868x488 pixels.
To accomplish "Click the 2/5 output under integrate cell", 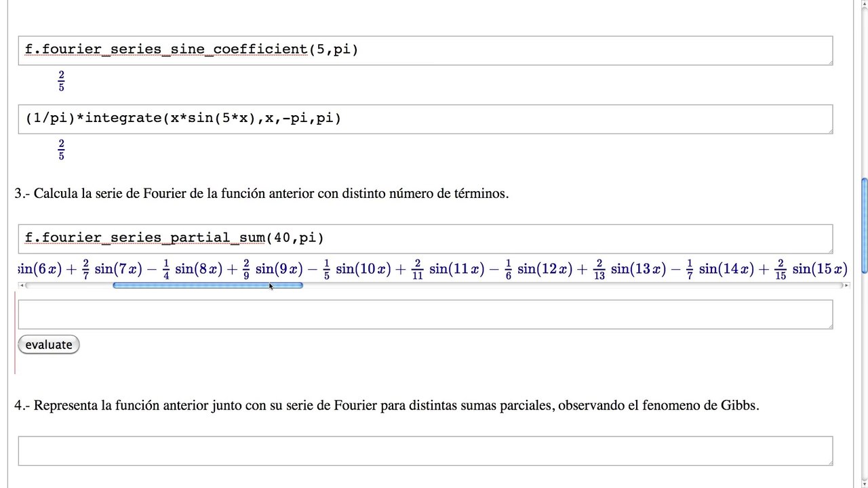I will [x=61, y=149].
